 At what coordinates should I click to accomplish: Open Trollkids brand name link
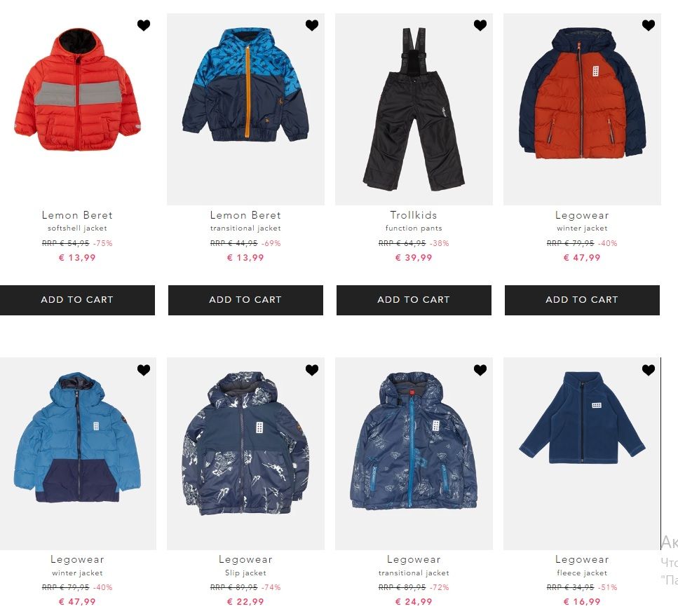click(414, 215)
